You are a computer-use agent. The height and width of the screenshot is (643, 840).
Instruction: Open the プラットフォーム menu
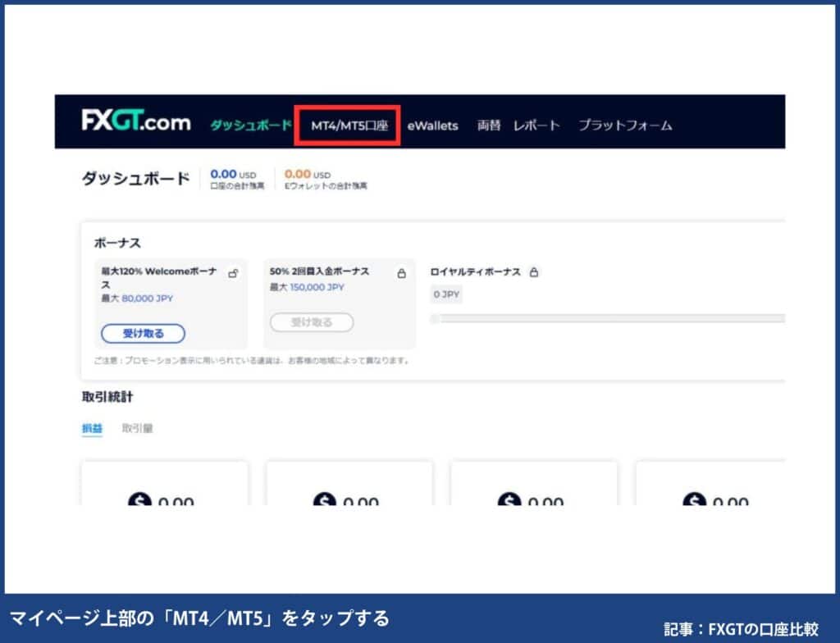click(x=624, y=125)
